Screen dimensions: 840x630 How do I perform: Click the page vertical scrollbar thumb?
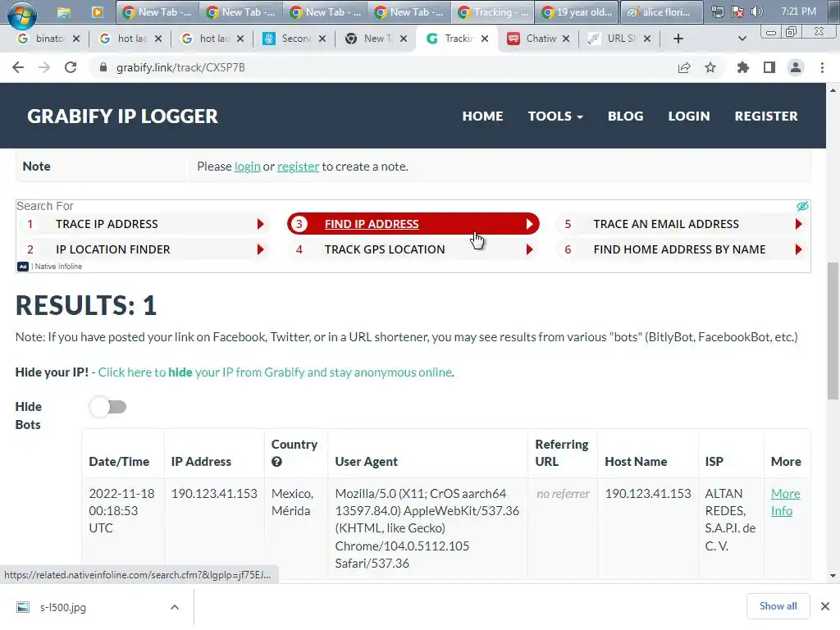click(833, 330)
